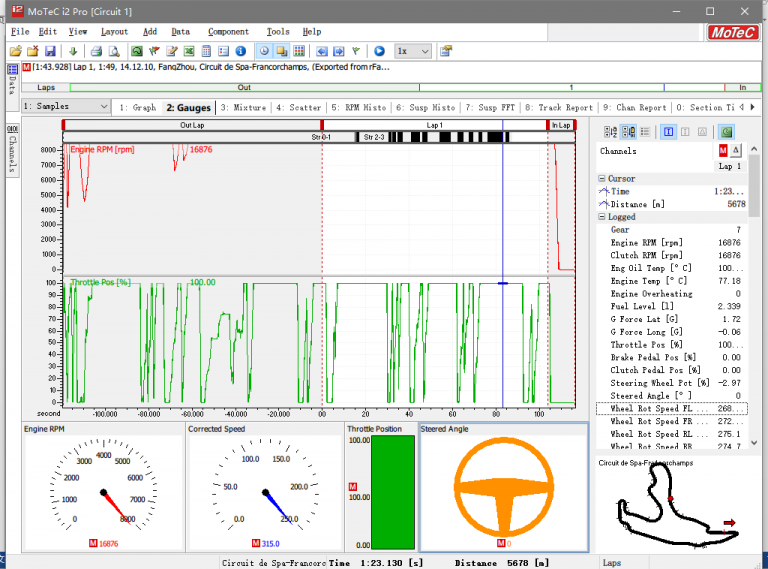The height and width of the screenshot is (569, 768).
Task: Click the notepad with pencil icon
Action: click(171, 51)
